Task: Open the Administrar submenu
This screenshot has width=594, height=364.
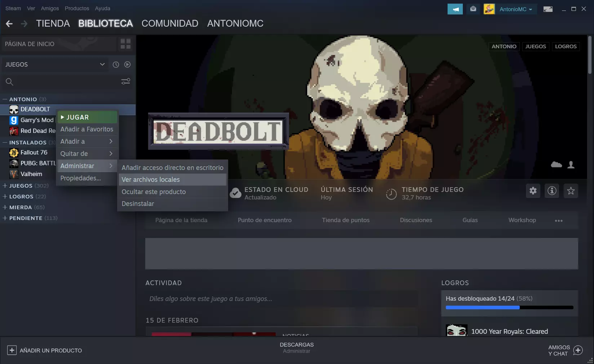Action: tap(87, 166)
